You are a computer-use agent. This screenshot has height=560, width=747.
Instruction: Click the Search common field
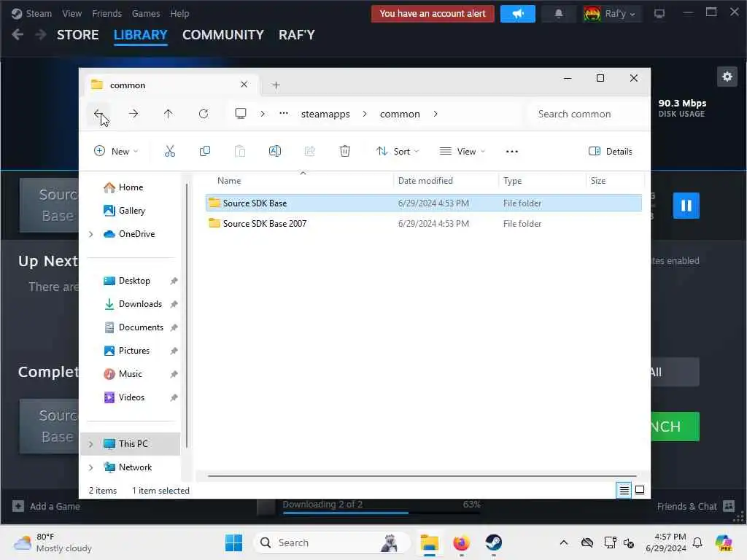589,114
